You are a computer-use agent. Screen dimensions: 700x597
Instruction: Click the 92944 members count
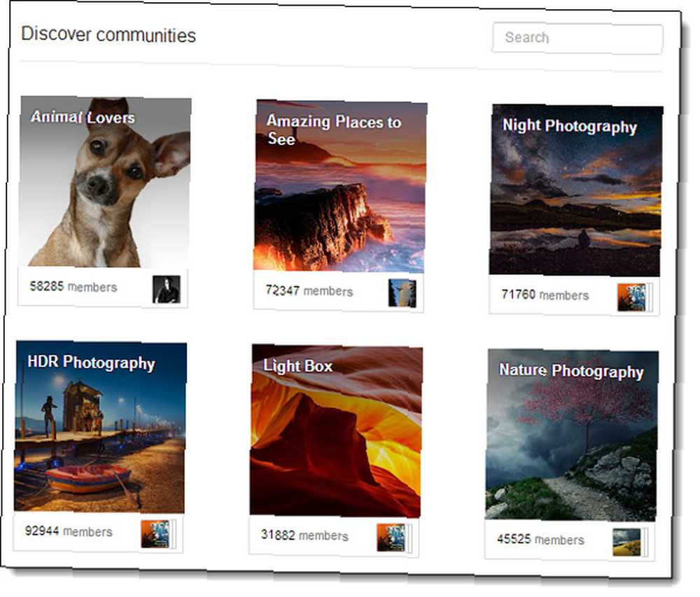click(x=69, y=531)
